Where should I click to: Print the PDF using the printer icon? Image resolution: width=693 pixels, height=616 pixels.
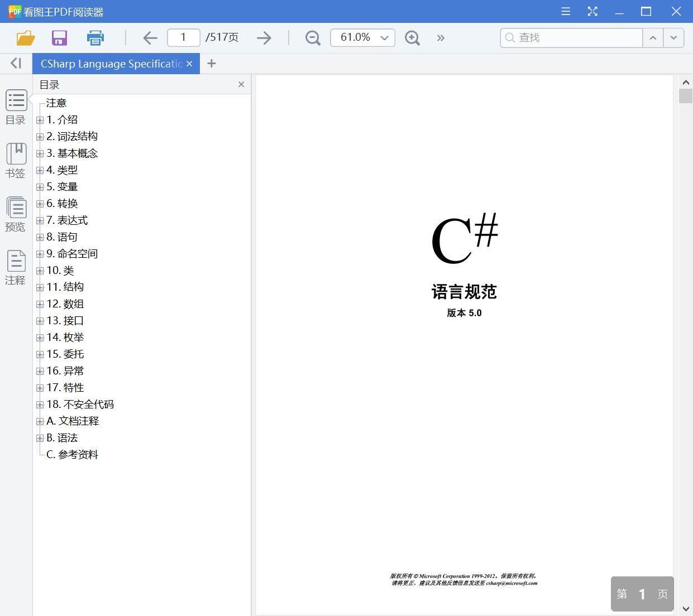click(x=95, y=37)
